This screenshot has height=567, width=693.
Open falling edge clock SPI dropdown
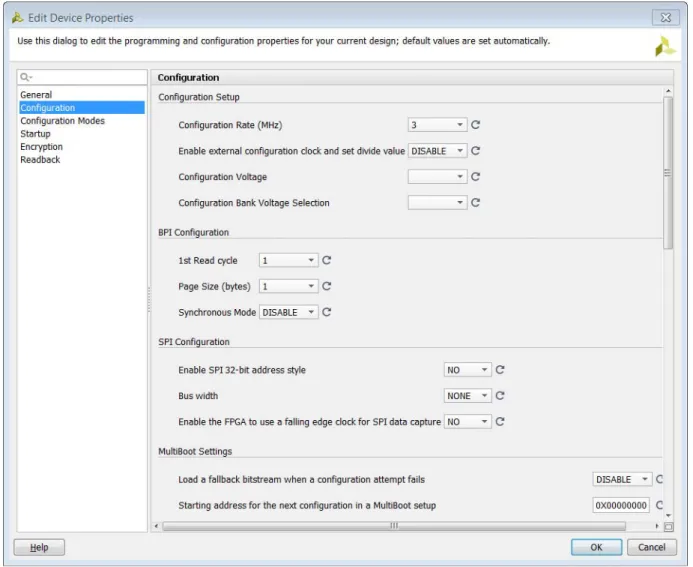(468, 422)
